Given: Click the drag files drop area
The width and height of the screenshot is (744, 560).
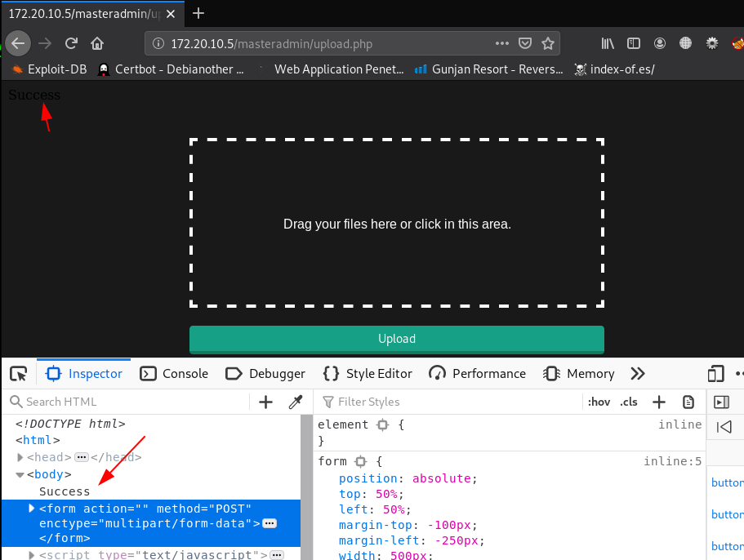Looking at the screenshot, I should 397,224.
